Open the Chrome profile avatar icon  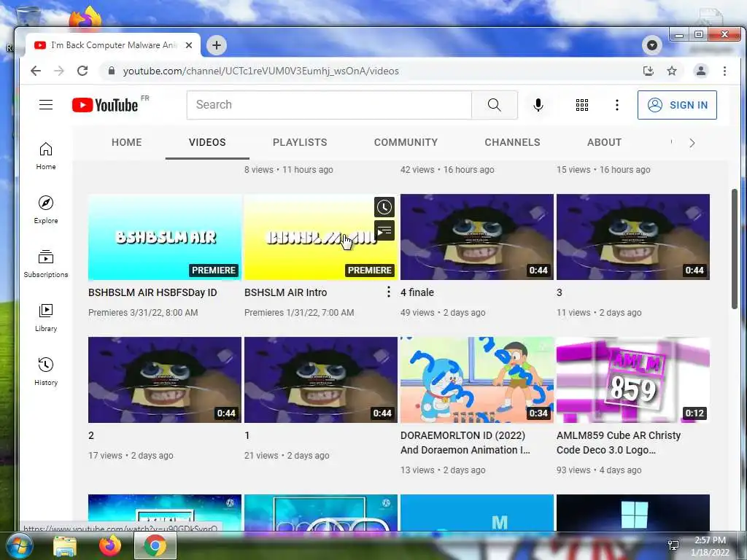coord(701,71)
